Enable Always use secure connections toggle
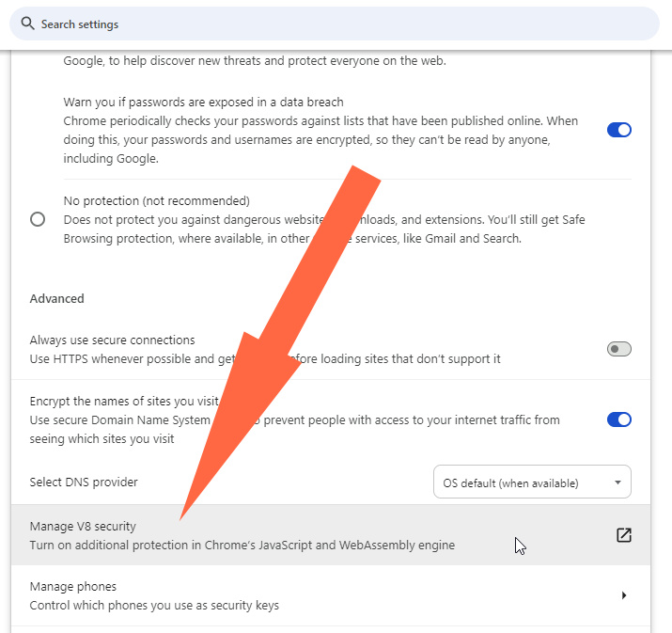This screenshot has height=633, width=672. point(618,349)
